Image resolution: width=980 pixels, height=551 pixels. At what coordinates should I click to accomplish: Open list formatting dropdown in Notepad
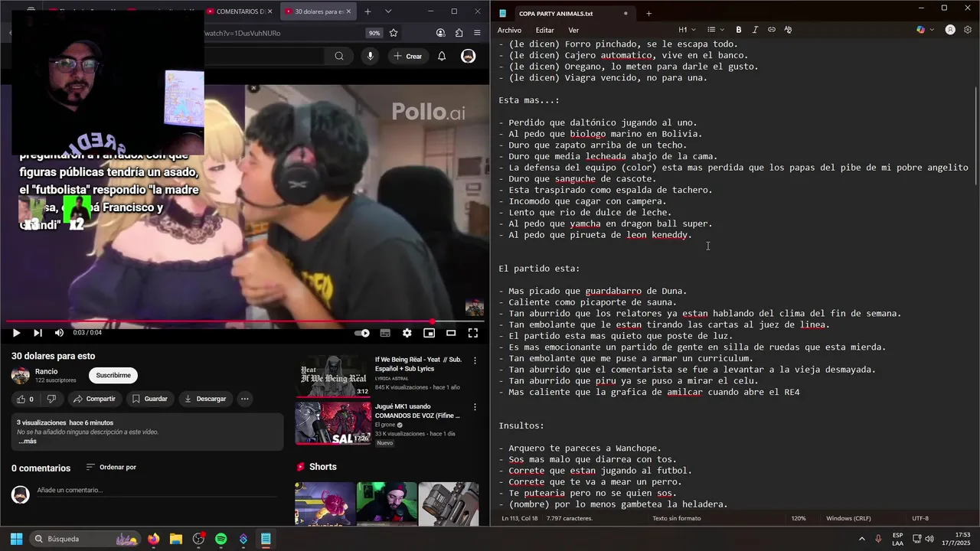[x=714, y=30]
